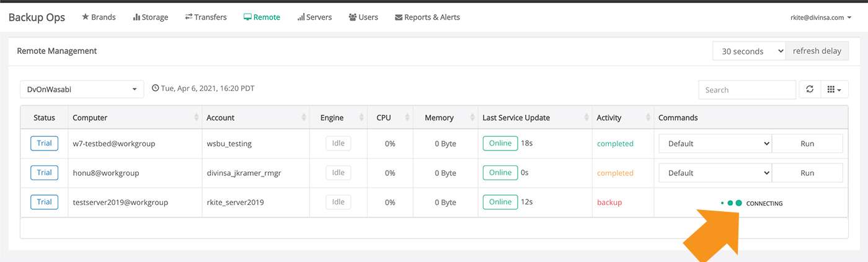Viewport: 868px width, 262px height.
Task: Navigate to Users
Action: 363,17
